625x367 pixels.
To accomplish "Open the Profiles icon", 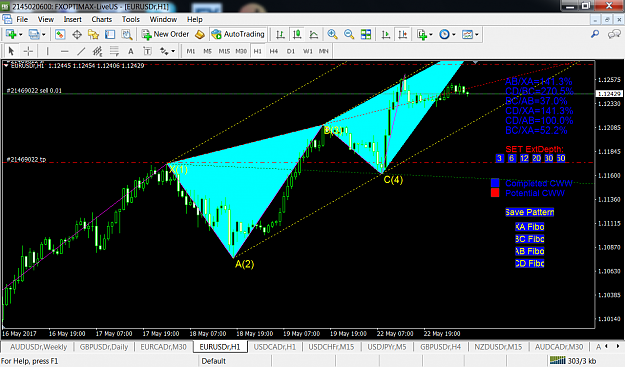I will (34, 35).
